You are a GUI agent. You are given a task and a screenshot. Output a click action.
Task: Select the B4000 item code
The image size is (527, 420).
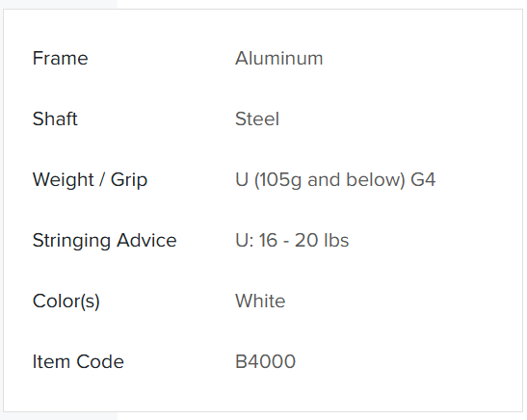265,361
